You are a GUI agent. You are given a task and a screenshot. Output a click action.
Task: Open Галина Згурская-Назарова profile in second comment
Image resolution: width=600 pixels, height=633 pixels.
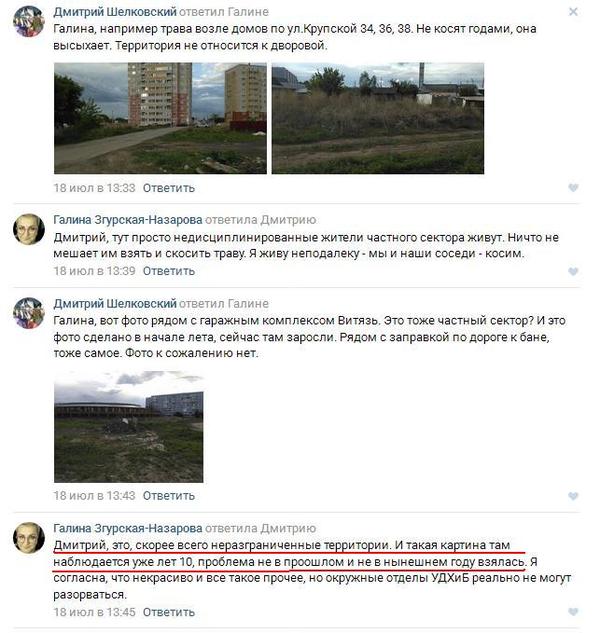point(128,220)
